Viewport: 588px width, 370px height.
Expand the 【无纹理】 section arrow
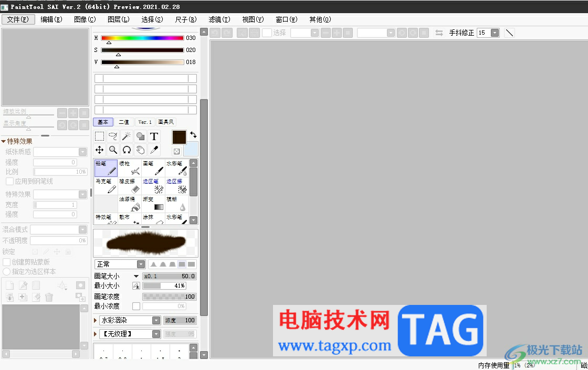95,334
